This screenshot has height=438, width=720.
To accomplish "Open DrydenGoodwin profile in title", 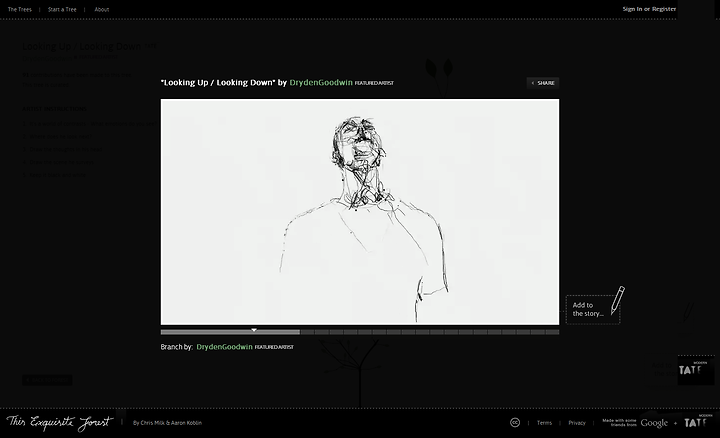I will point(321,83).
